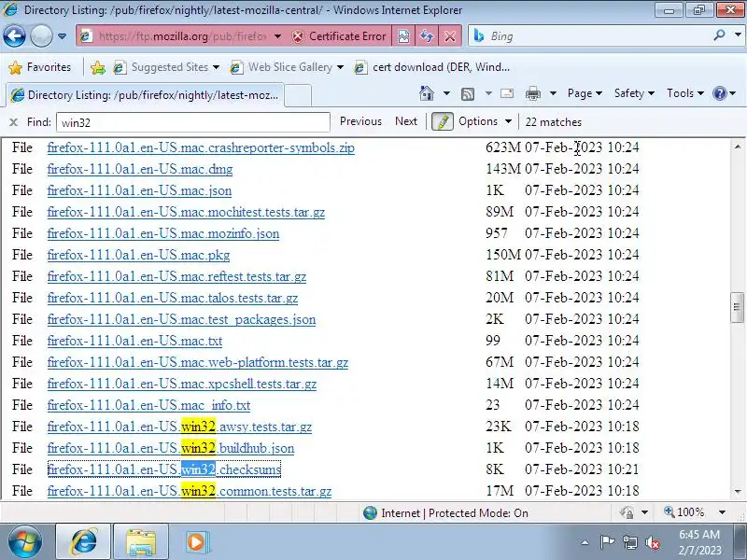747x560 pixels.
Task: Go to Home page icon
Action: click(x=427, y=93)
